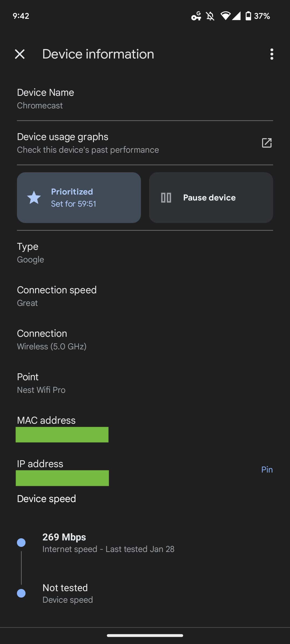Tap the Wi-Fi signal status icon
Viewport: 290px width, 644px height.
pyautogui.click(x=226, y=16)
